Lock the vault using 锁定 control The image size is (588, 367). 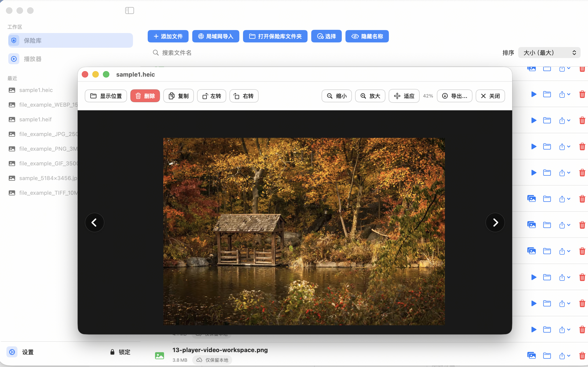tap(120, 352)
